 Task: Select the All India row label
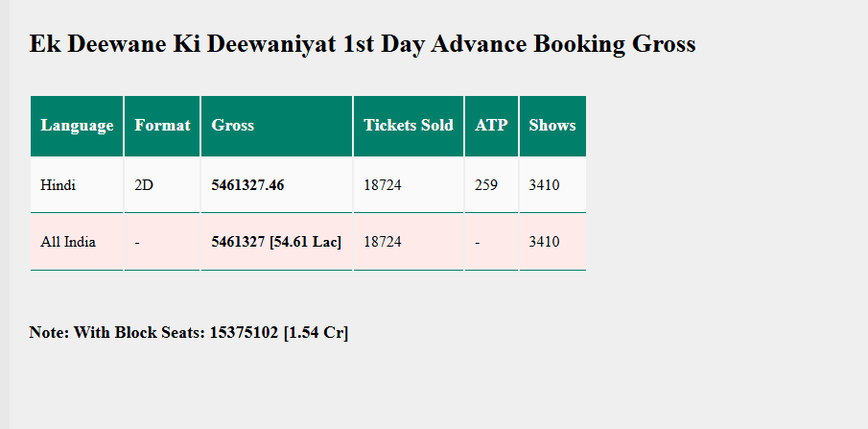point(68,242)
